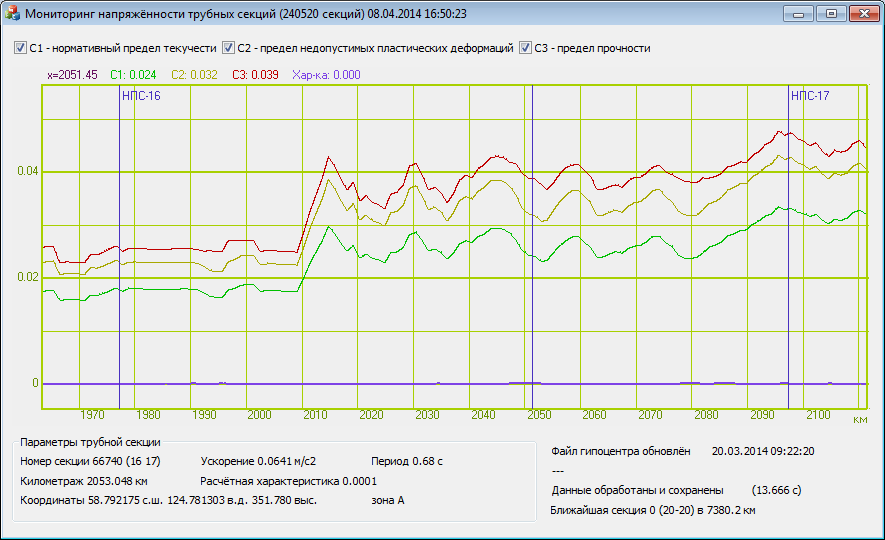Click the (13.666 с) processing time
Viewport: 885px width, 540px height.
pyautogui.click(x=776, y=490)
